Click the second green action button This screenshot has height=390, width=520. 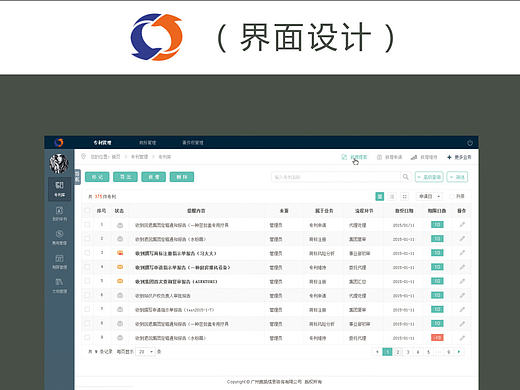[125, 177]
